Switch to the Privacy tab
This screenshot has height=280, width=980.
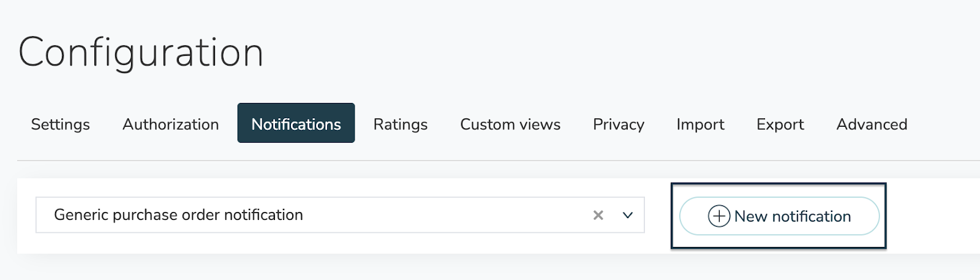click(619, 124)
